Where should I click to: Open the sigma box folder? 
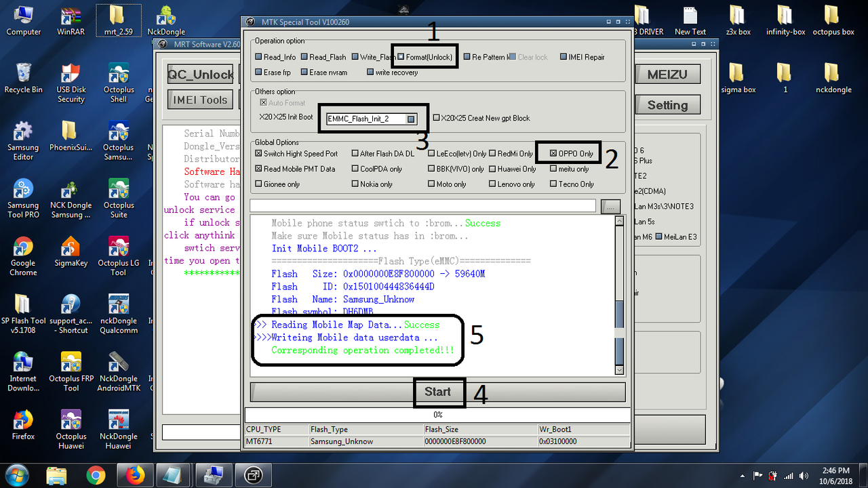pyautogui.click(x=738, y=78)
